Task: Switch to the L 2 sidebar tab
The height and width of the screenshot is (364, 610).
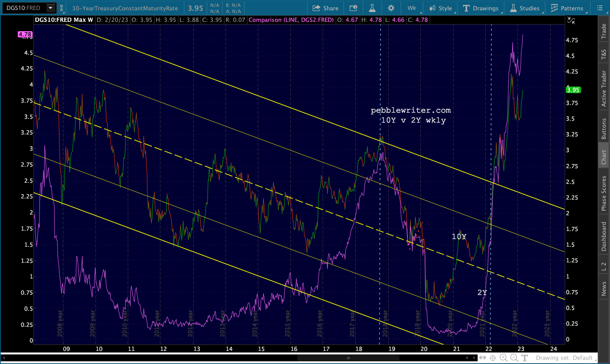Action: tap(604, 267)
